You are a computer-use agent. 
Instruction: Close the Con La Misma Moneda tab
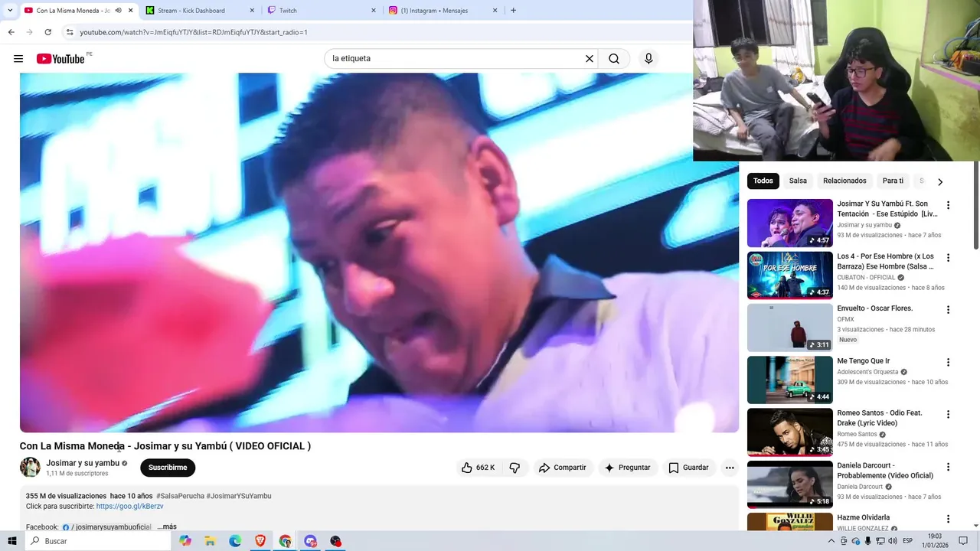pos(131,11)
